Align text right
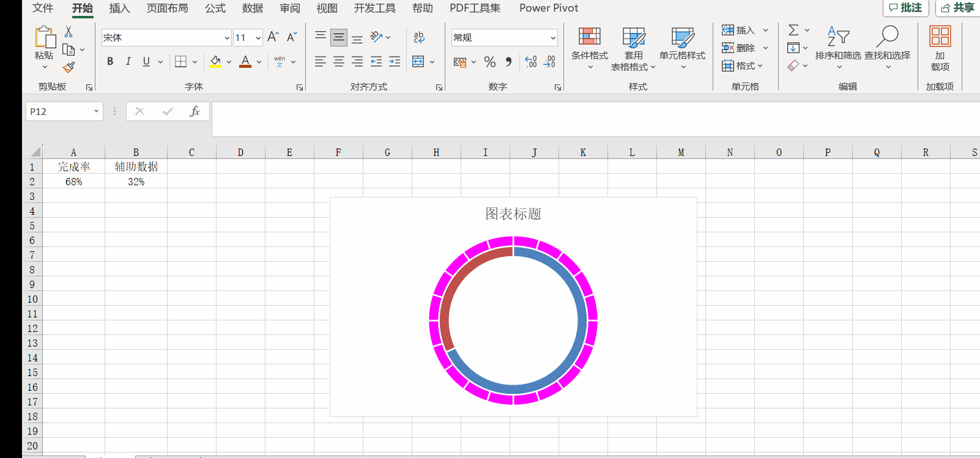 pyautogui.click(x=357, y=61)
